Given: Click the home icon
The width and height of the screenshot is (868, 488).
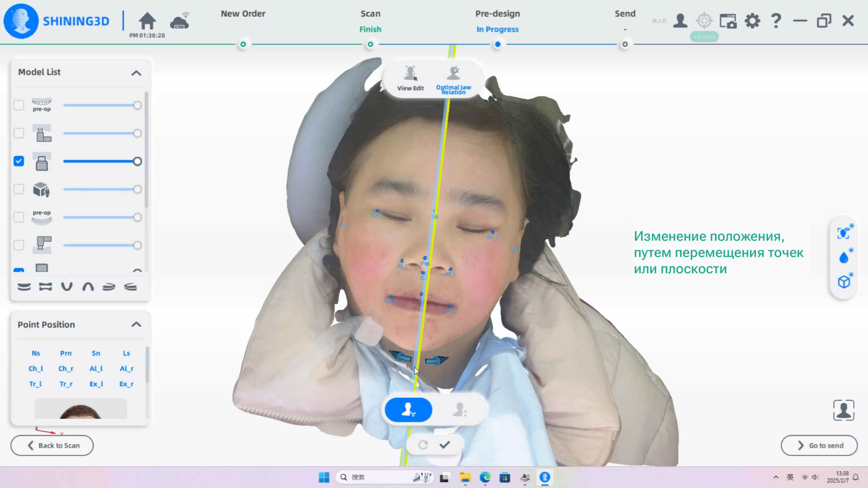Looking at the screenshot, I should [x=147, y=21].
